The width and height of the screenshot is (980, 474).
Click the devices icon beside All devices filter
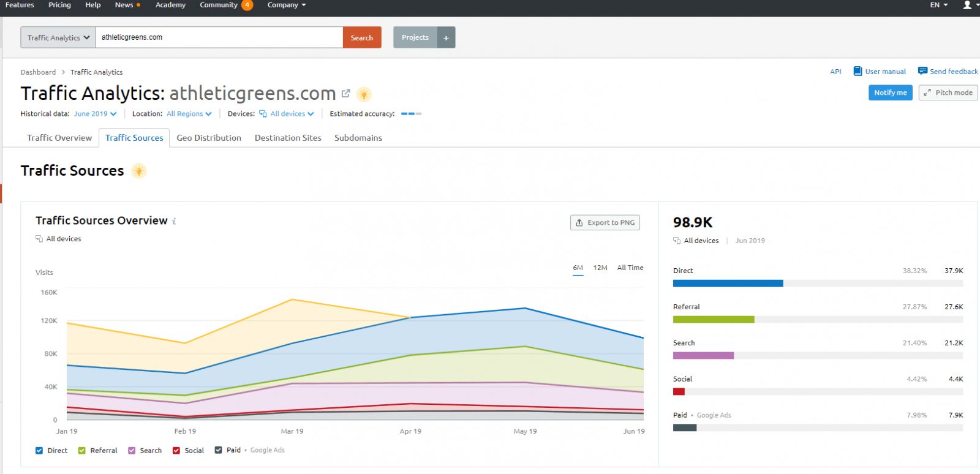(x=263, y=114)
